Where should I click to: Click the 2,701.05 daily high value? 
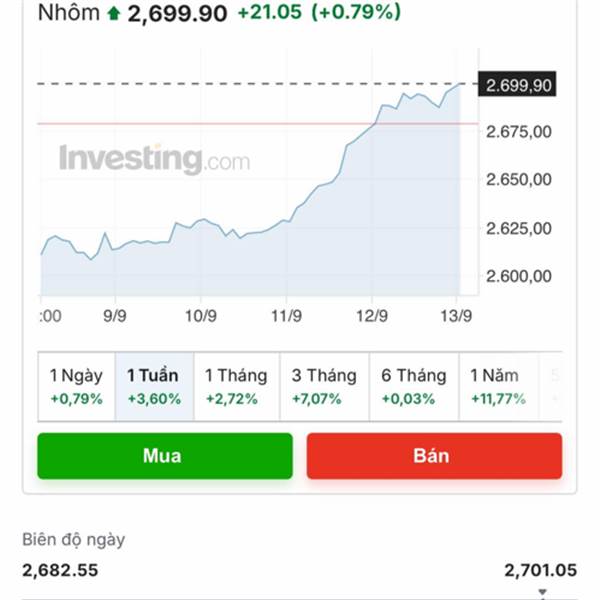click(x=540, y=570)
